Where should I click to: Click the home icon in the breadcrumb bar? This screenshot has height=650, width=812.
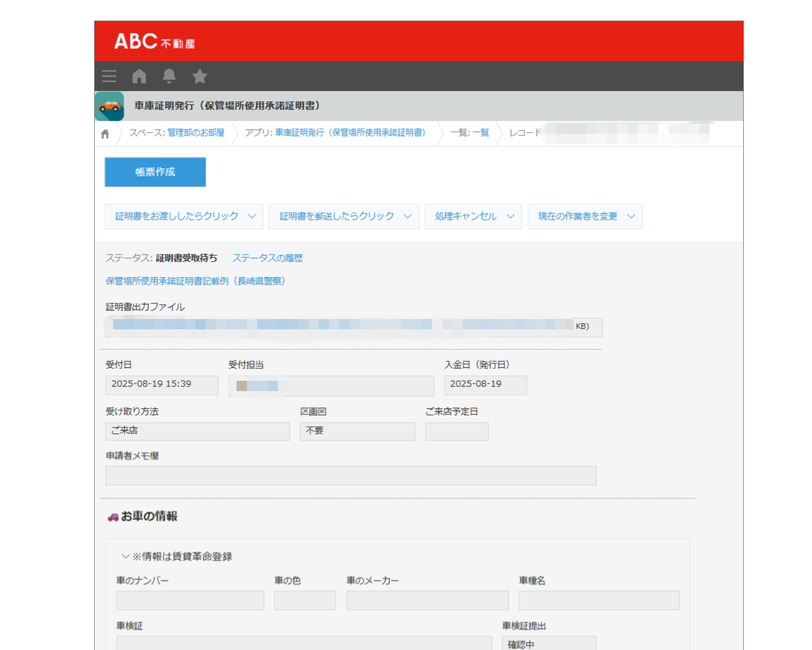pyautogui.click(x=104, y=133)
